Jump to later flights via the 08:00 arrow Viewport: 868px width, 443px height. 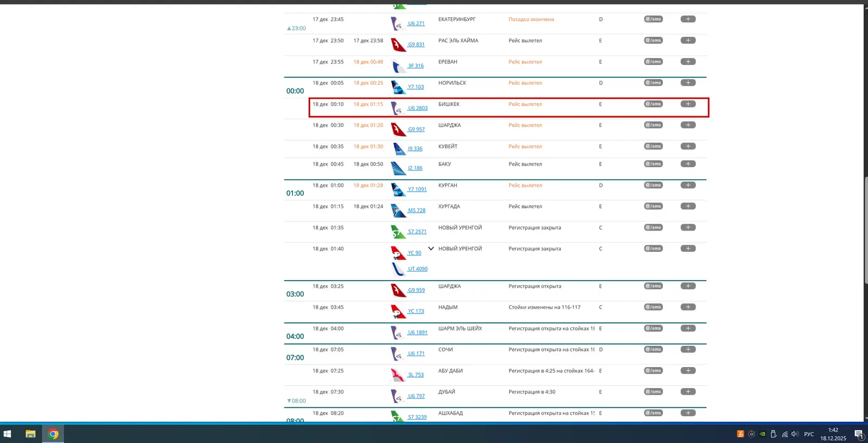tap(296, 401)
